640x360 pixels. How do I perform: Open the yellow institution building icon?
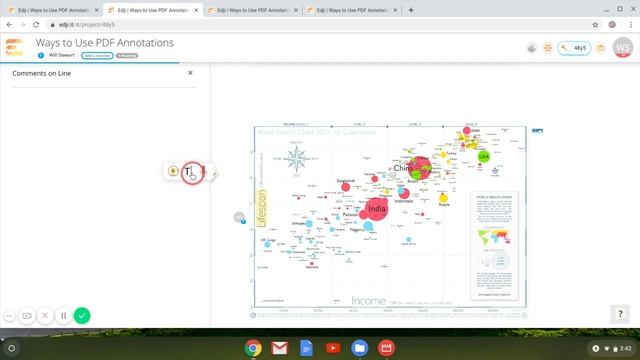[x=600, y=48]
